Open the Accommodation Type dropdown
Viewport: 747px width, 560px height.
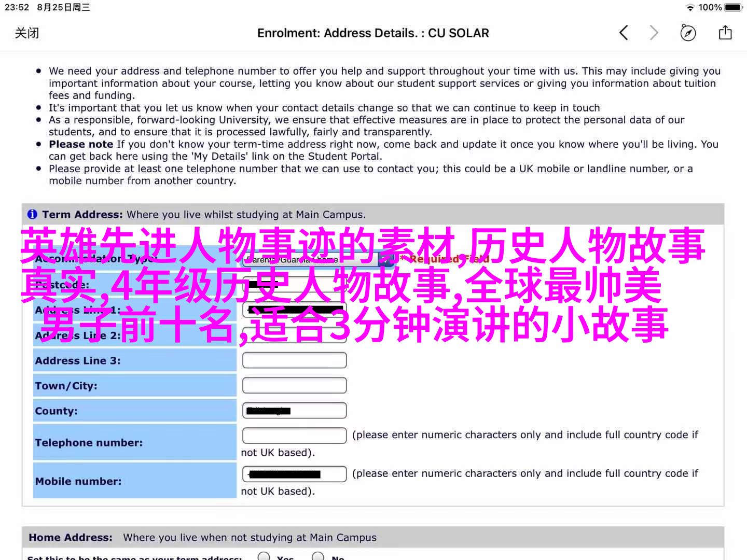[x=318, y=259]
